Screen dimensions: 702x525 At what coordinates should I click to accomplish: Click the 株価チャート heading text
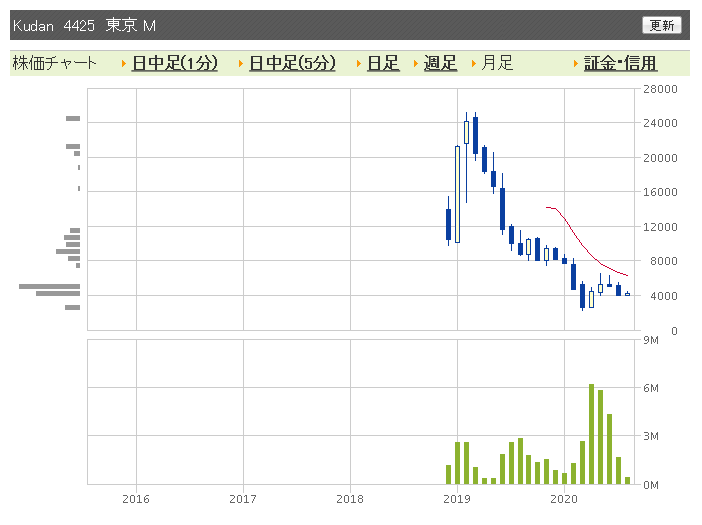point(54,63)
